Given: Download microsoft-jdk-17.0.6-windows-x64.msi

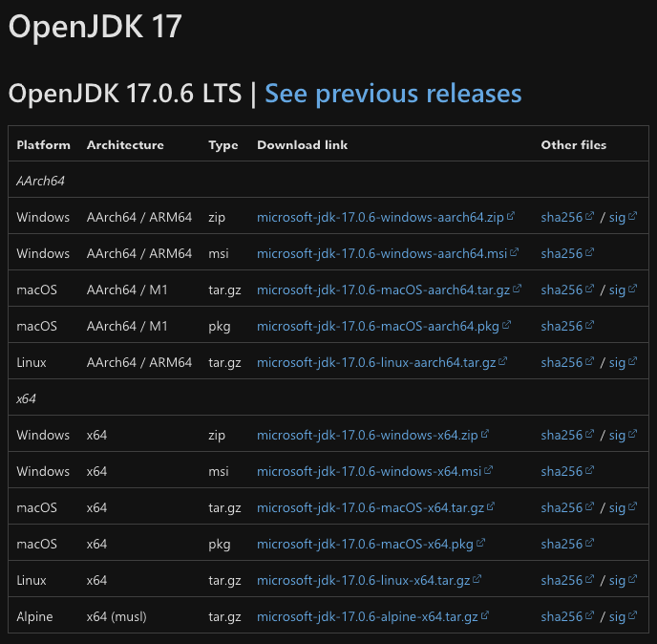Looking at the screenshot, I should pos(374,472).
